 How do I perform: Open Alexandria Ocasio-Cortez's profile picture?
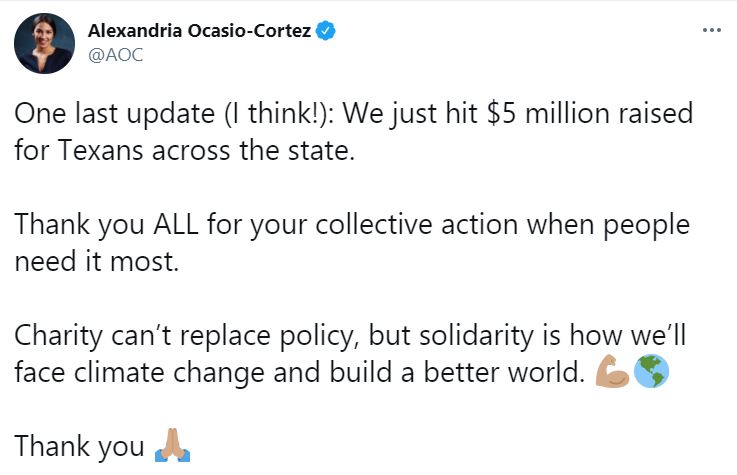pyautogui.click(x=44, y=43)
